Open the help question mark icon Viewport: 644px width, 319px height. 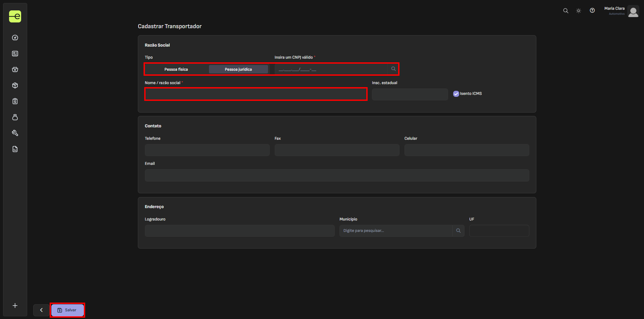coord(592,11)
